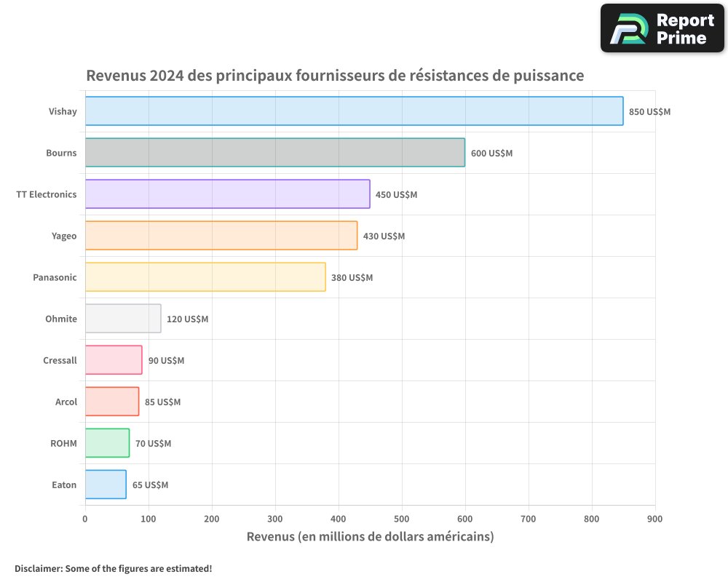
Task: Select the Cressall pink bar
Action: coord(113,360)
